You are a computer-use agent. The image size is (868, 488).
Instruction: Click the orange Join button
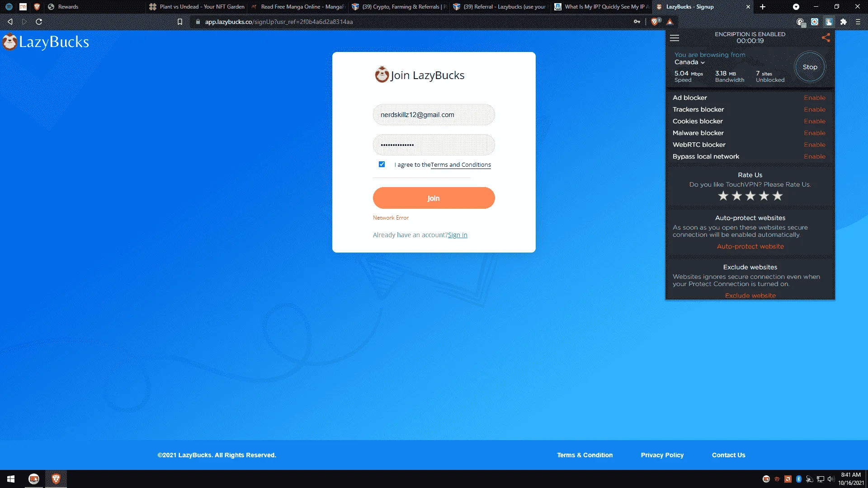tap(434, 198)
